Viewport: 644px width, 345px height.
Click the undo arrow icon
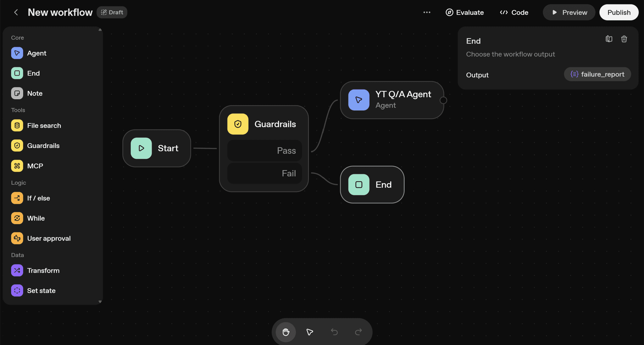coord(334,332)
